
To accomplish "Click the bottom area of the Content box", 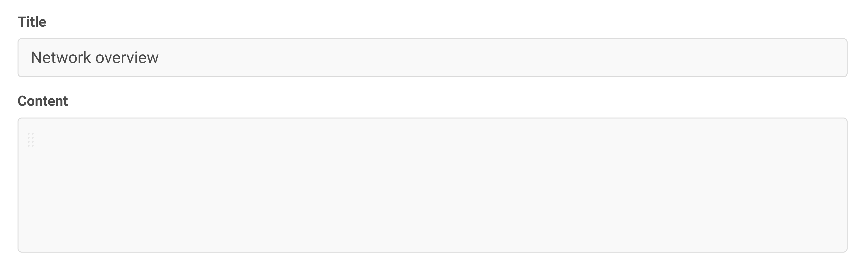I will tap(432, 239).
